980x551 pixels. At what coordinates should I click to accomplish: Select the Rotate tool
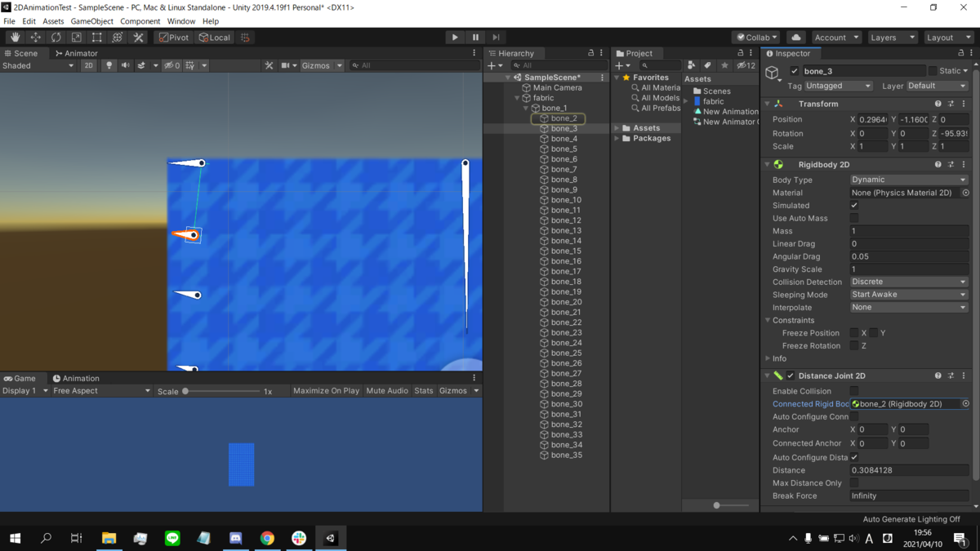(x=56, y=38)
